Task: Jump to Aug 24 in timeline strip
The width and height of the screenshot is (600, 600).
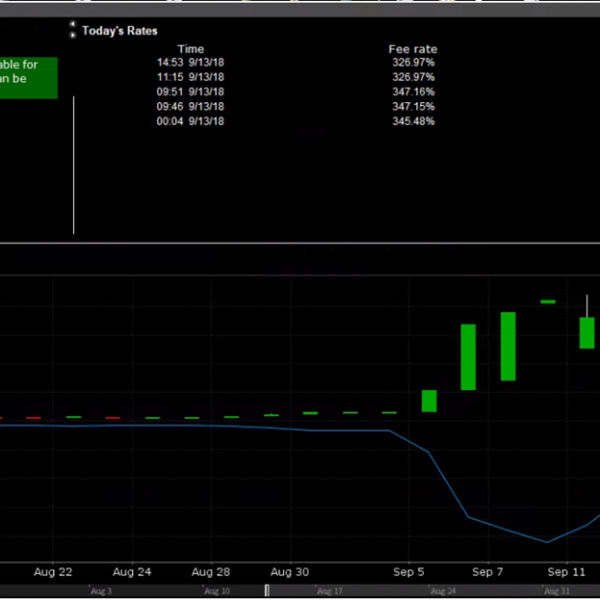Action: pos(441,592)
